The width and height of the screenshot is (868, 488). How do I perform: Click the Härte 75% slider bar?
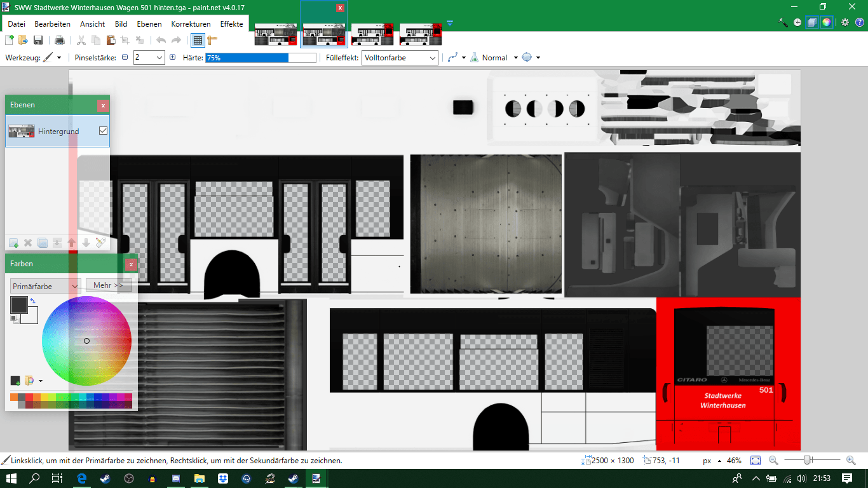261,58
